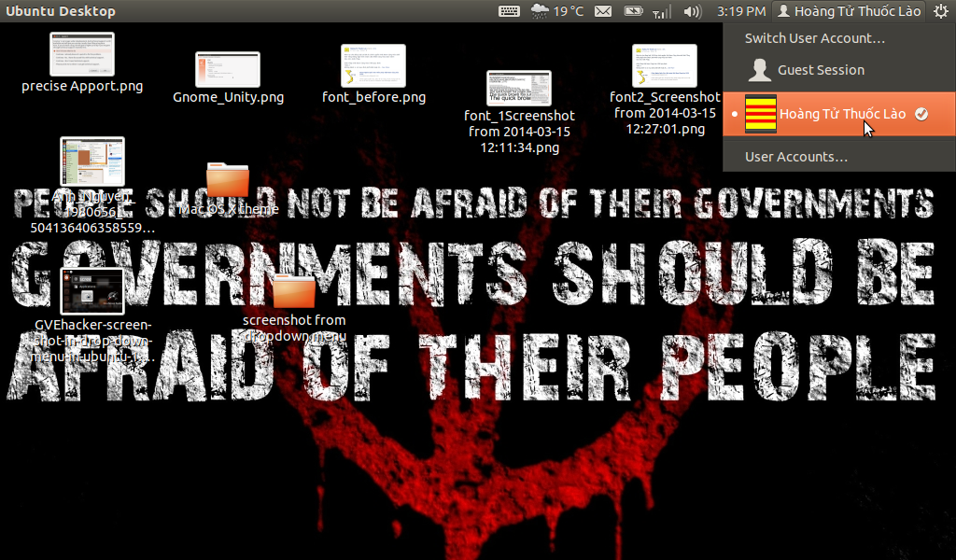Open the system gear session menu

(940, 11)
